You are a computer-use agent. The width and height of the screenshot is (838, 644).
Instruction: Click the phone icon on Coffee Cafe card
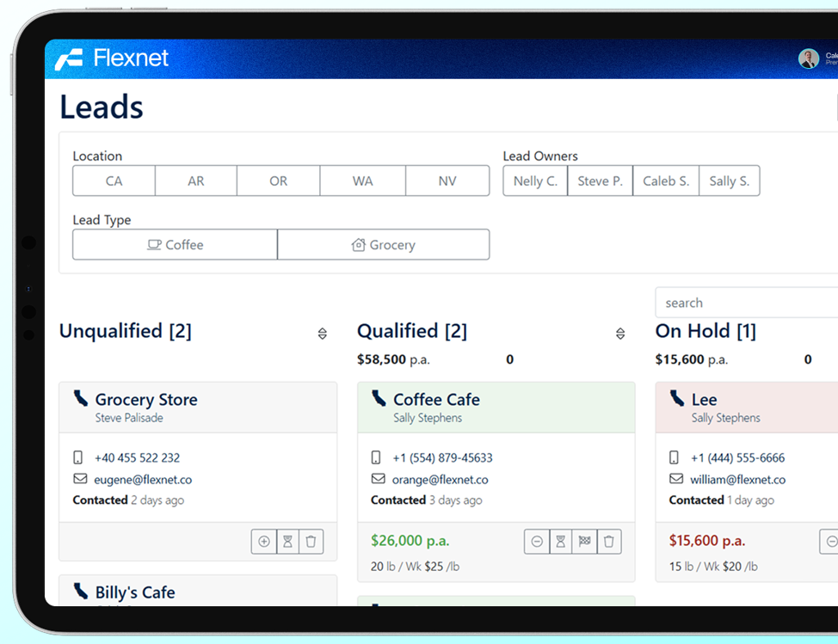point(376,457)
